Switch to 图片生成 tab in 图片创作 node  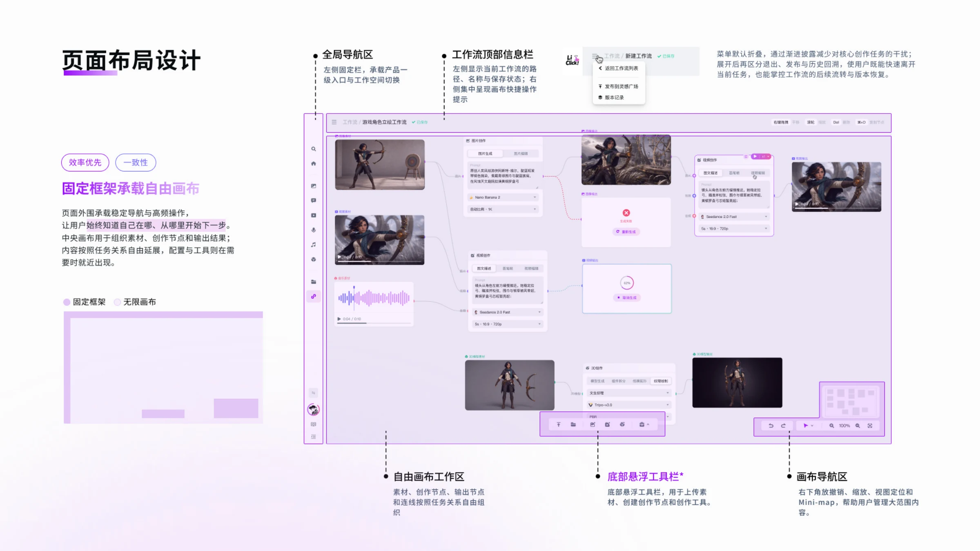[x=485, y=153]
